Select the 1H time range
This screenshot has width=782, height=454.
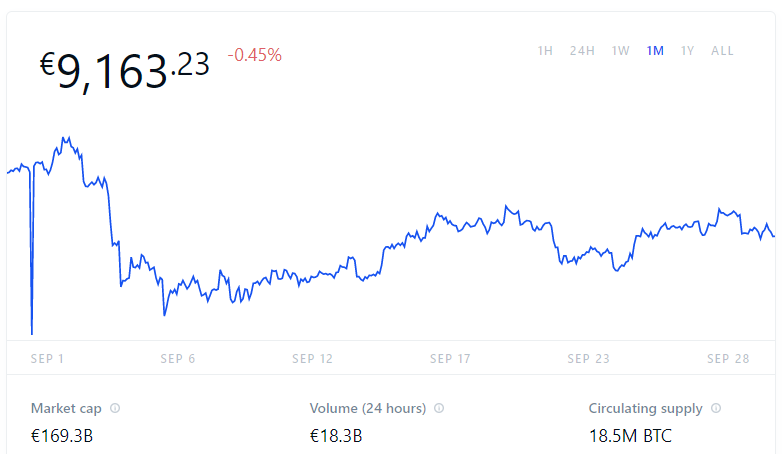[x=545, y=51]
